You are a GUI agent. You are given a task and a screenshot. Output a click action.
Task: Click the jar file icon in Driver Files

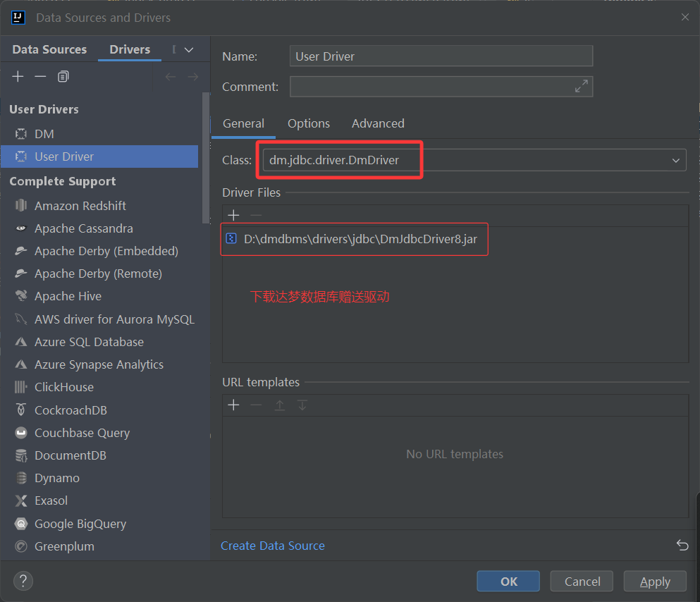click(231, 238)
